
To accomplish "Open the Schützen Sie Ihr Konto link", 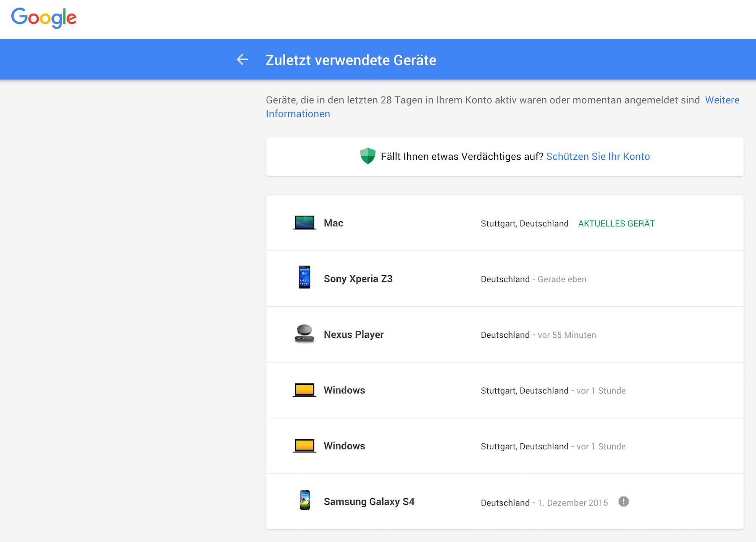I will pos(598,156).
